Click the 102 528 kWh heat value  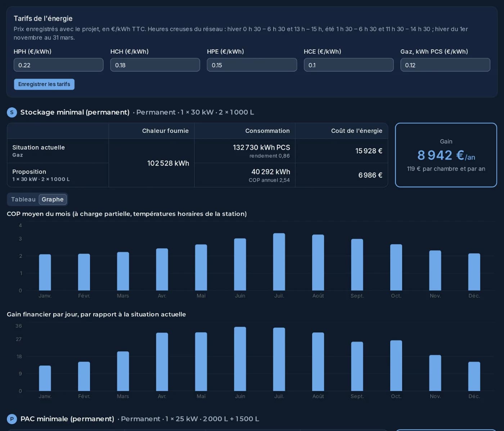(x=168, y=163)
